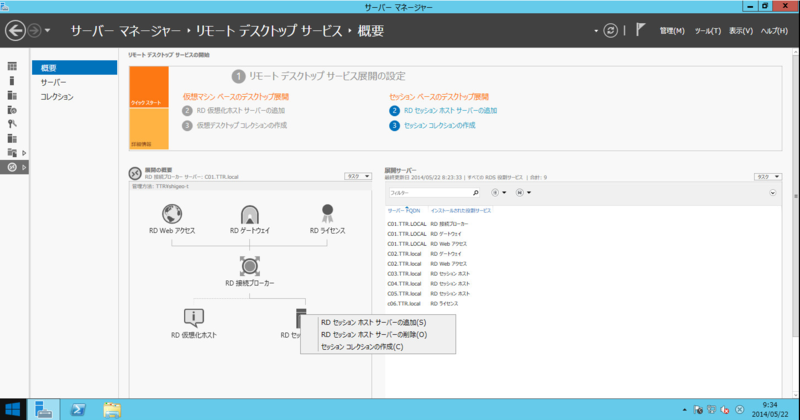Open the 管理(M) menu
Viewport: 800px width, 420px height.
click(x=672, y=31)
